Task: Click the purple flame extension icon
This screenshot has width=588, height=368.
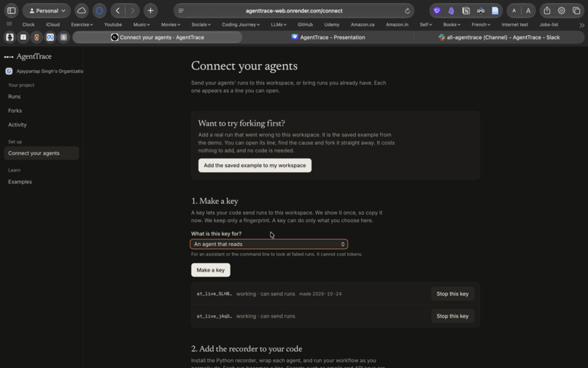Action: pos(451,10)
